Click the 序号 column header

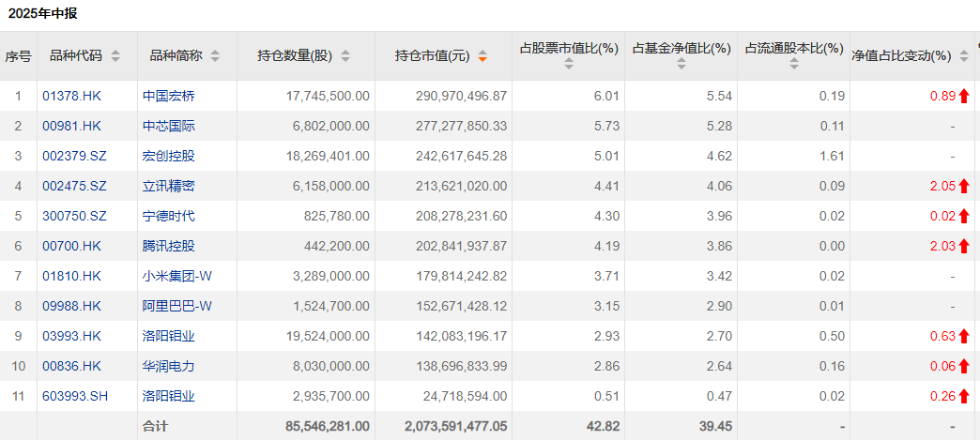[x=18, y=56]
